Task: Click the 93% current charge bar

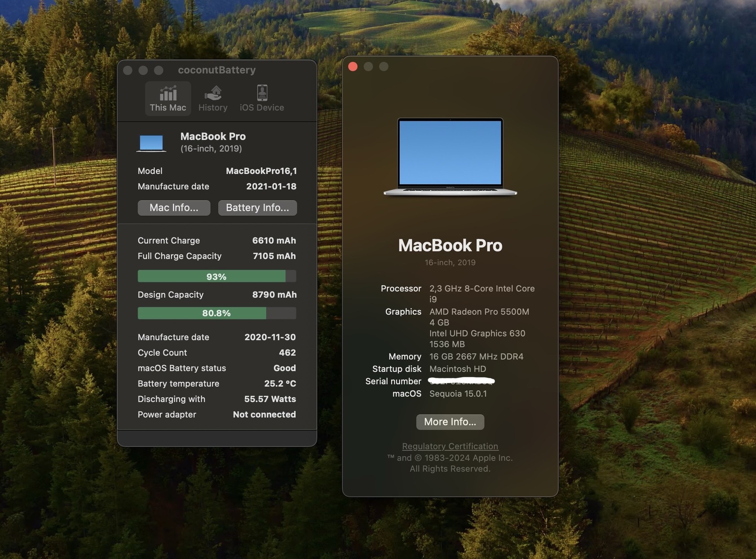Action: pos(217,276)
